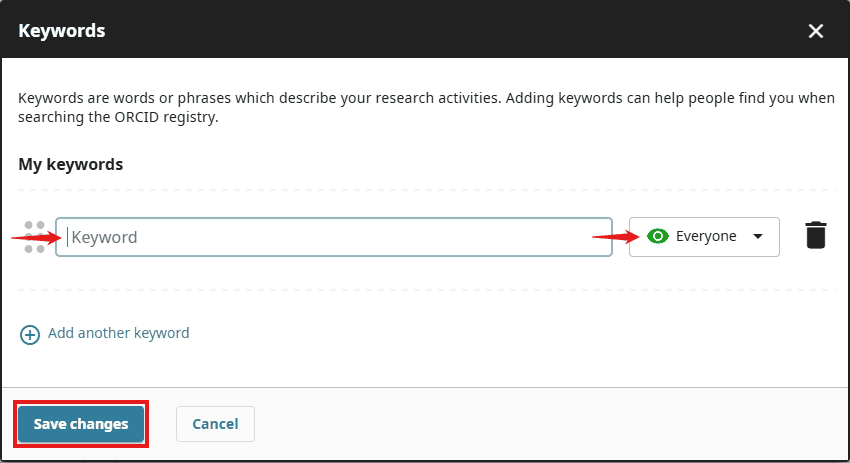Click the plus circle icon
Viewport: 850px width, 463px height.
[30, 334]
